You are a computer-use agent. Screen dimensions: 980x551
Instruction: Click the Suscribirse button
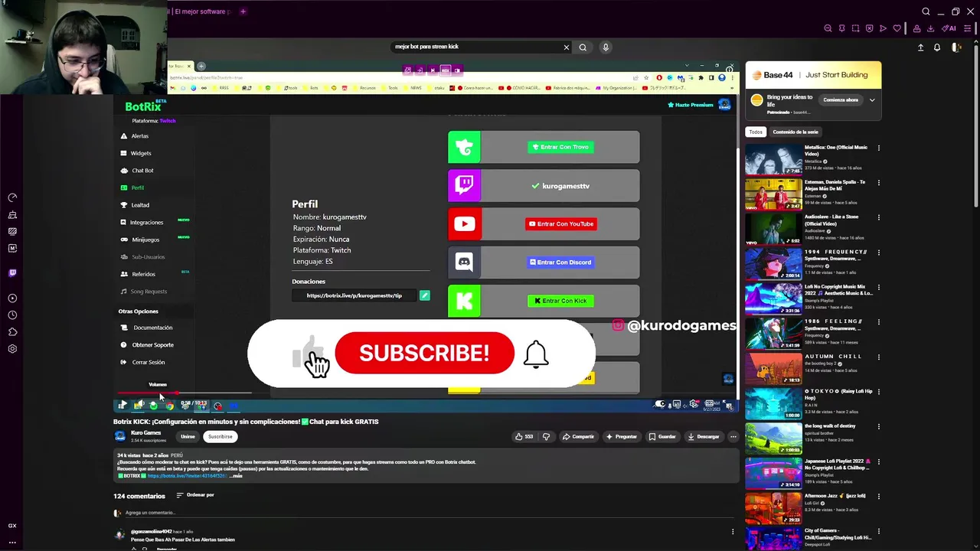[220, 437]
